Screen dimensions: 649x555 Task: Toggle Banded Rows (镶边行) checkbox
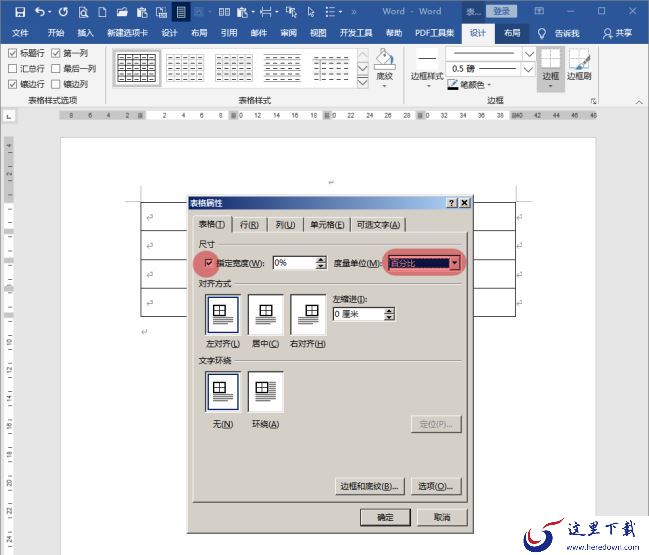pyautogui.click(x=13, y=84)
